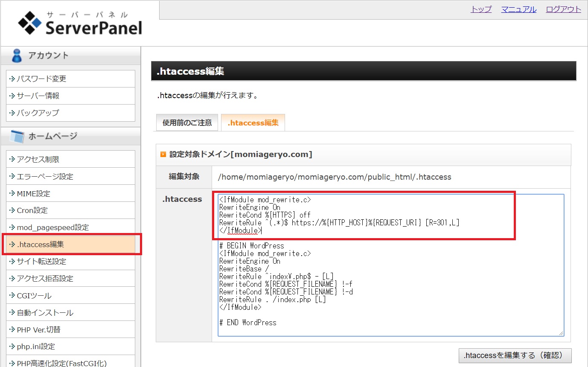Open サーバー情報 in the sidebar

pyautogui.click(x=71, y=96)
